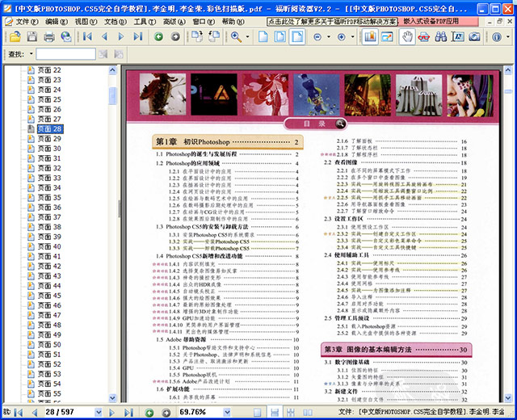517x420 pixels.
Task: Select single page layout in status bar
Action: [x=257, y=413]
